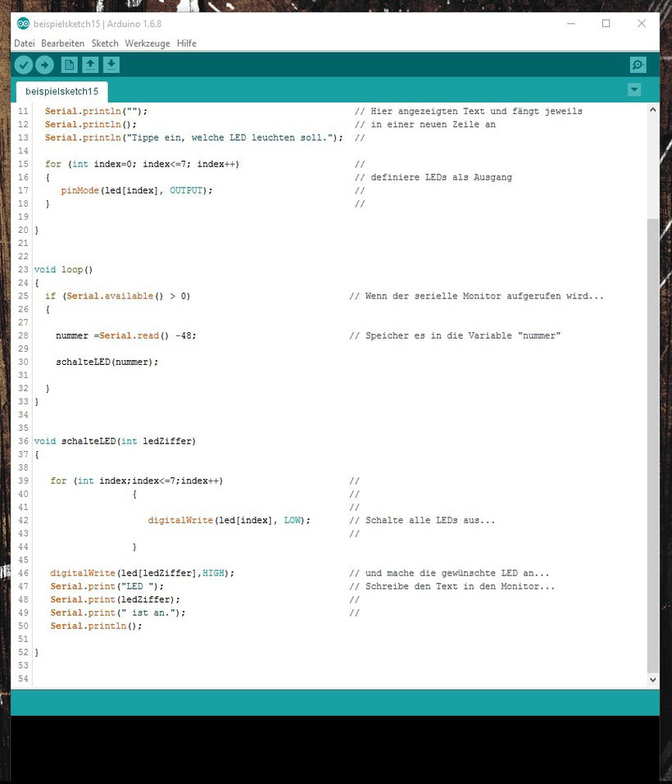Click the window title 'beispielsketch15 | Arduino 1.6.8'
This screenshot has height=784, width=672.
pos(98,24)
